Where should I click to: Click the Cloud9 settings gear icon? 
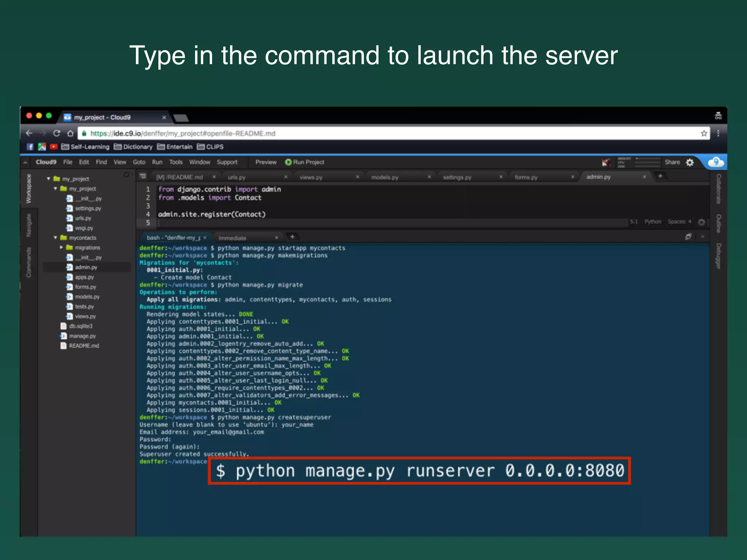coord(690,162)
